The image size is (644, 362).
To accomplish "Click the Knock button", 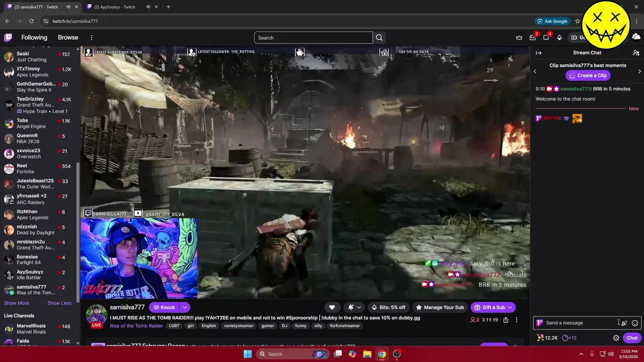I will tap(165, 307).
